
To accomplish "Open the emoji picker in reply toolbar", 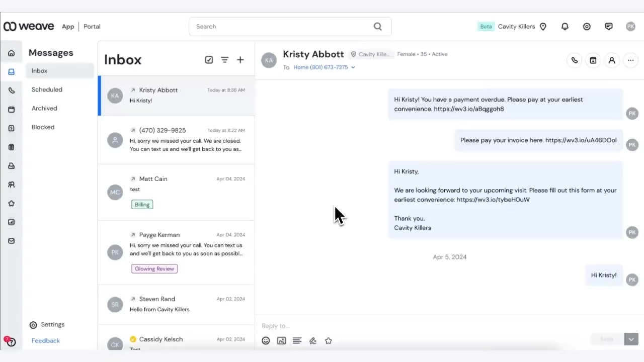I will pos(266,340).
